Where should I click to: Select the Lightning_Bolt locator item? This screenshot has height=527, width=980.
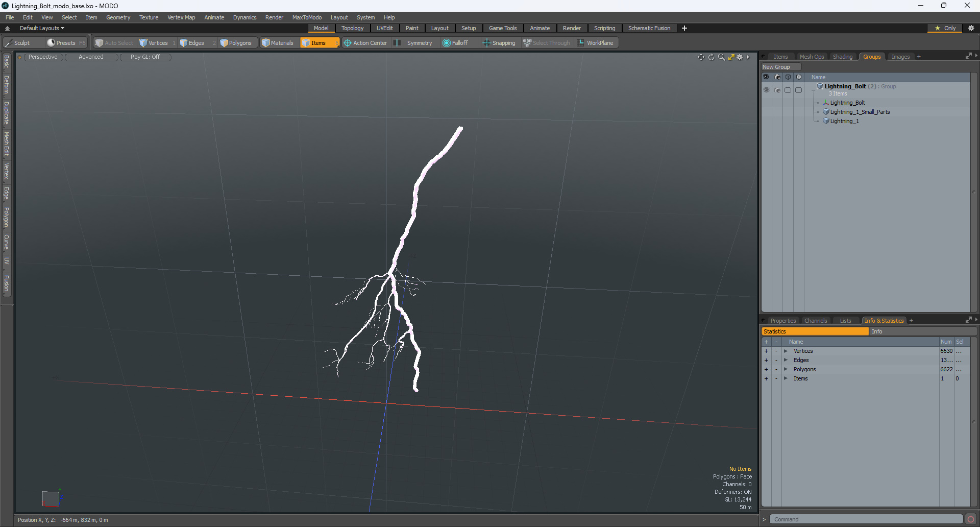click(x=847, y=103)
